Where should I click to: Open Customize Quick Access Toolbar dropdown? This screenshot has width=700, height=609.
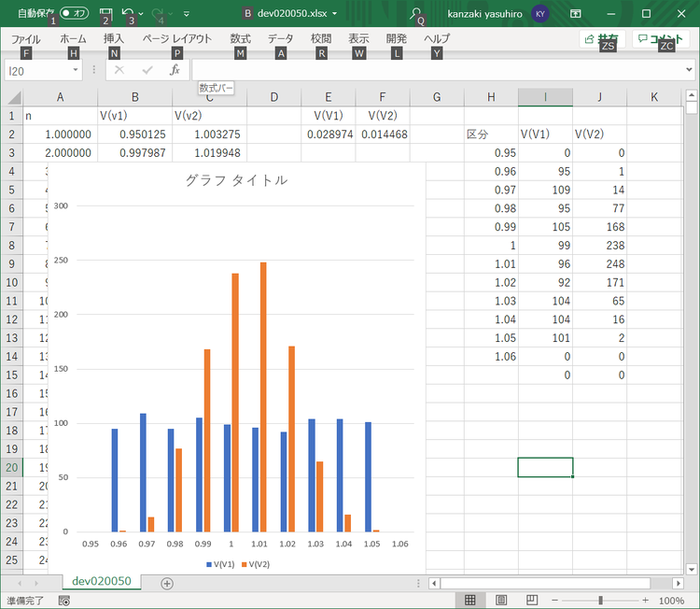(x=187, y=14)
